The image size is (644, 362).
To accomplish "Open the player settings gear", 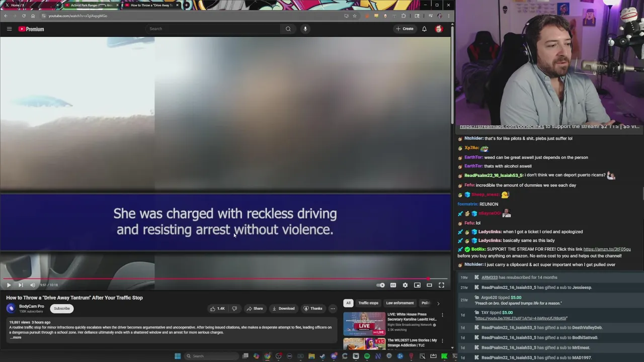I will click(x=405, y=285).
